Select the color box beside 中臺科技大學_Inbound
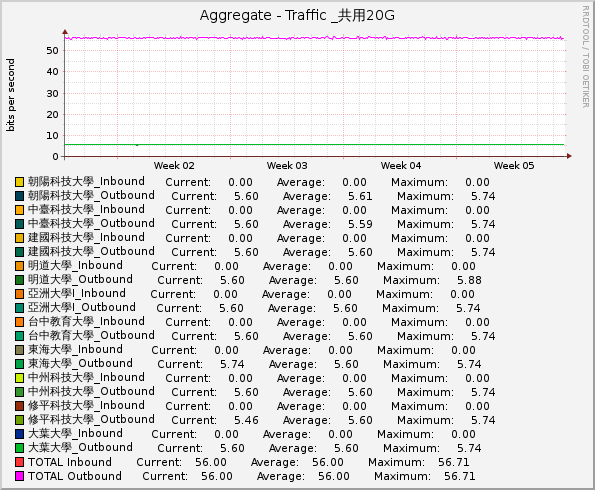 coord(19,210)
